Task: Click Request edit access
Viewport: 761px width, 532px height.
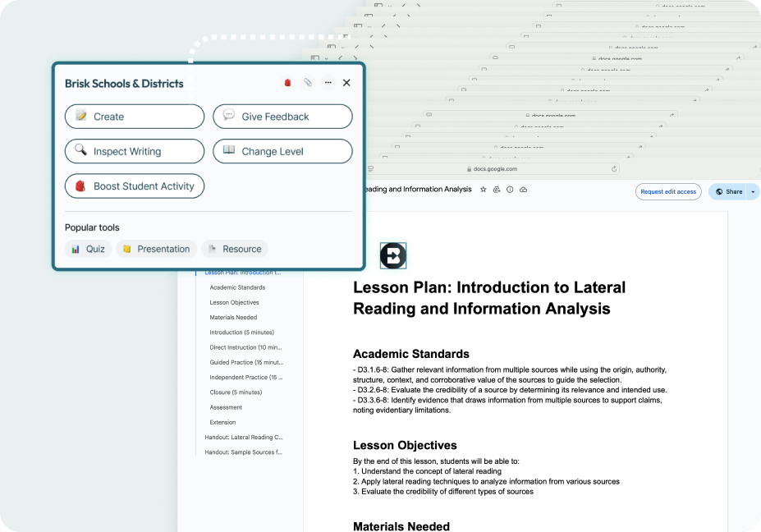Action: point(667,192)
